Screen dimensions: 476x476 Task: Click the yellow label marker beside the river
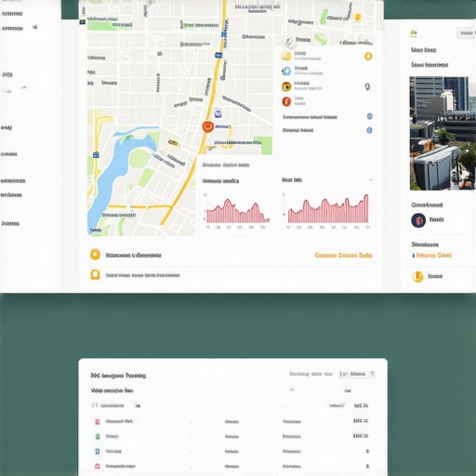coord(174,142)
